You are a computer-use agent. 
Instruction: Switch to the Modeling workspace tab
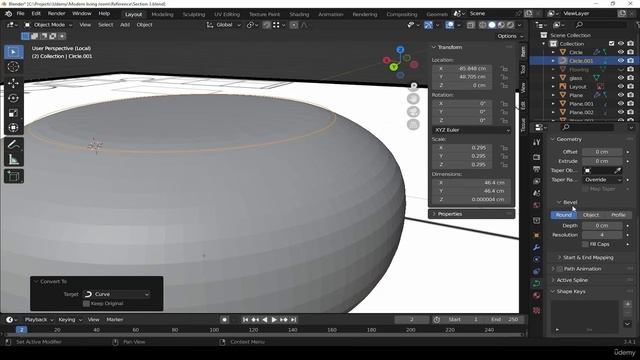coord(162,14)
